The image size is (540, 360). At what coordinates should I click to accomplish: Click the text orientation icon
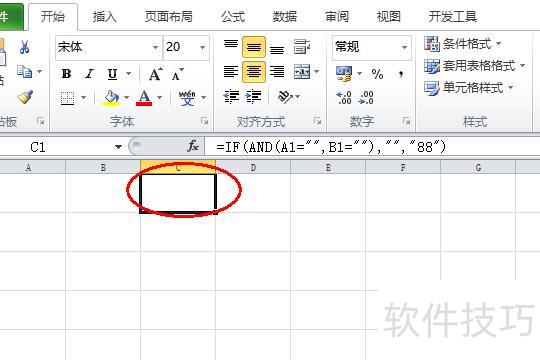285,97
